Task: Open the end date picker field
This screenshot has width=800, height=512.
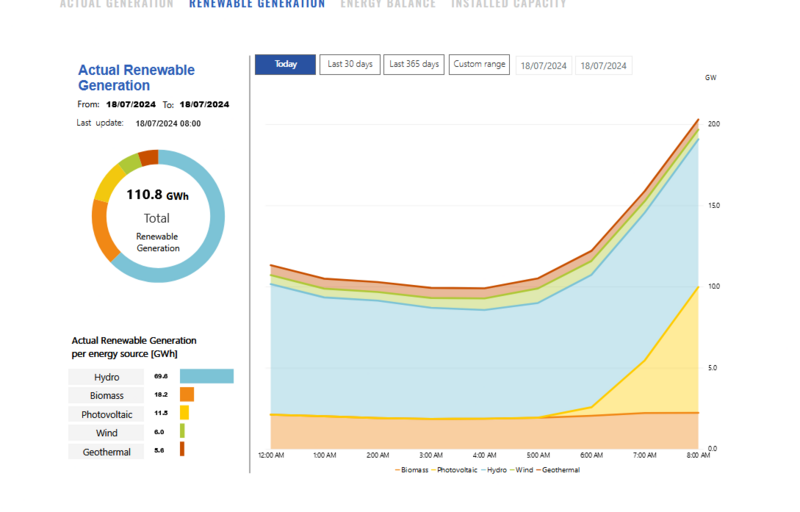Action: tap(603, 66)
